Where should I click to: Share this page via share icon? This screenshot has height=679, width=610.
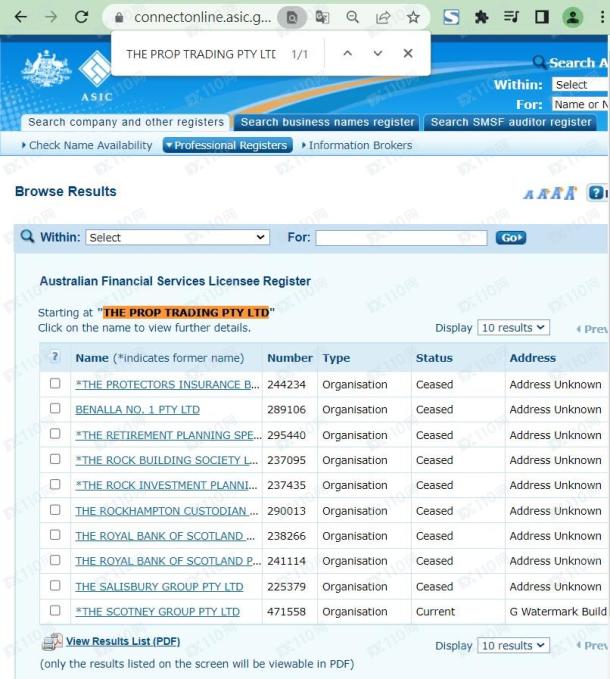[383, 17]
